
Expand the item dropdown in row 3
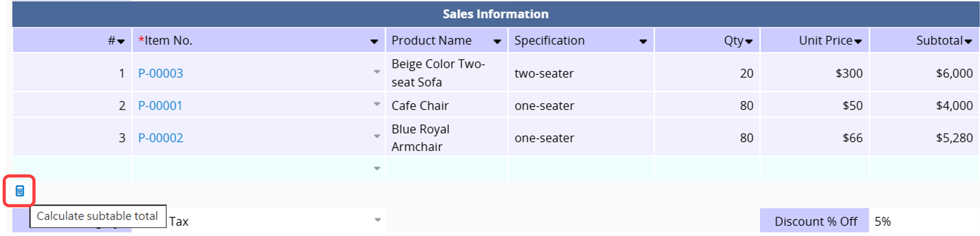coord(377,137)
